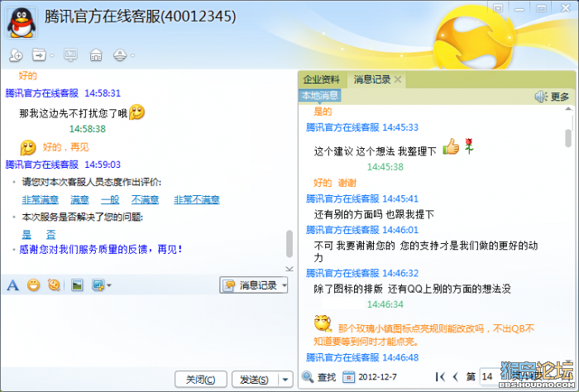This screenshot has height=392, width=579.
Task: Click the 好的 谢谢 reply in record
Action: click(335, 183)
